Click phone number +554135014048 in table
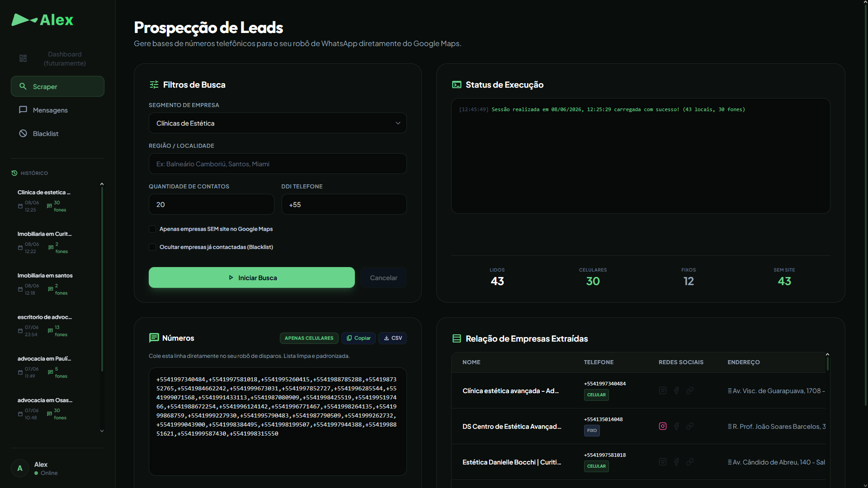The image size is (868, 488). click(x=604, y=419)
